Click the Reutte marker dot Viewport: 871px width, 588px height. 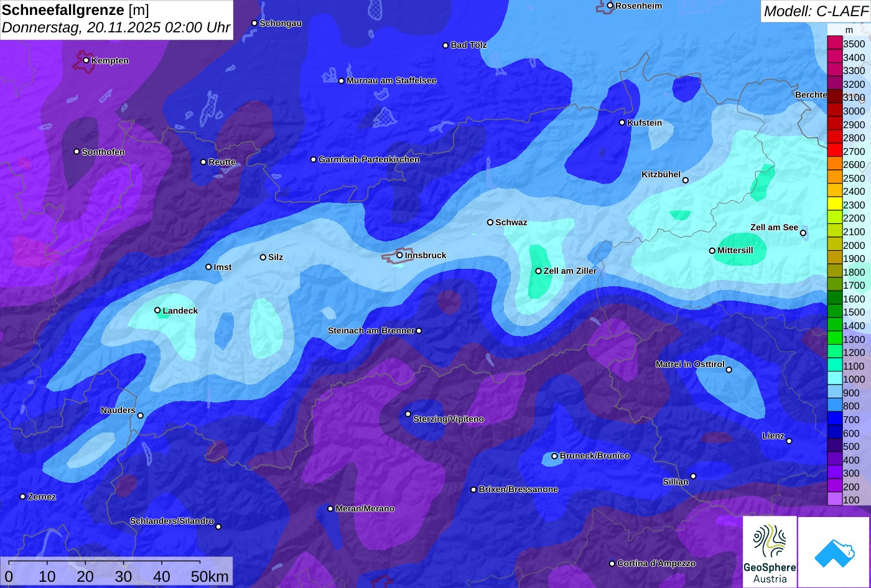203,162
